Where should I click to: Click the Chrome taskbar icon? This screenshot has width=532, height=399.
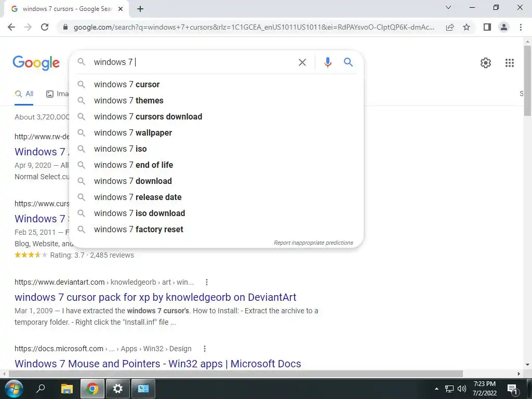pyautogui.click(x=92, y=389)
